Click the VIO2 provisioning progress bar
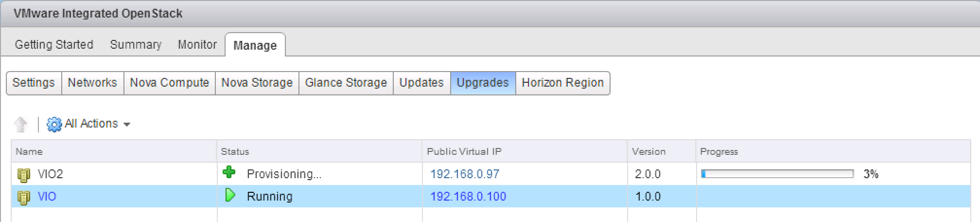Image resolution: width=980 pixels, height=222 pixels. click(x=777, y=174)
